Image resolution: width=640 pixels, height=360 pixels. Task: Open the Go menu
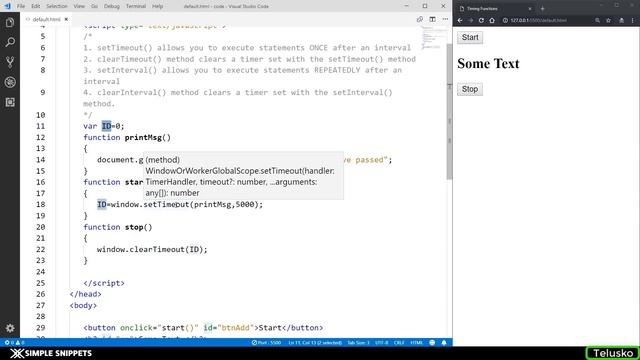94,6
